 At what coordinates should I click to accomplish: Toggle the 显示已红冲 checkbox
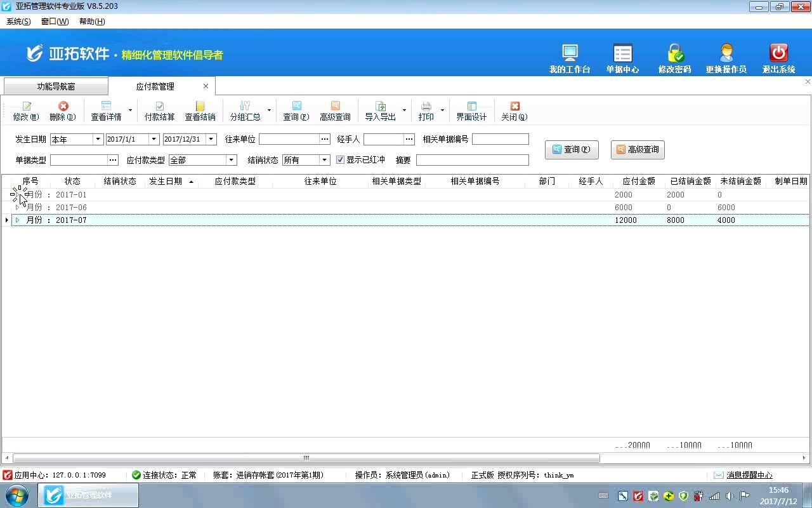coord(341,159)
